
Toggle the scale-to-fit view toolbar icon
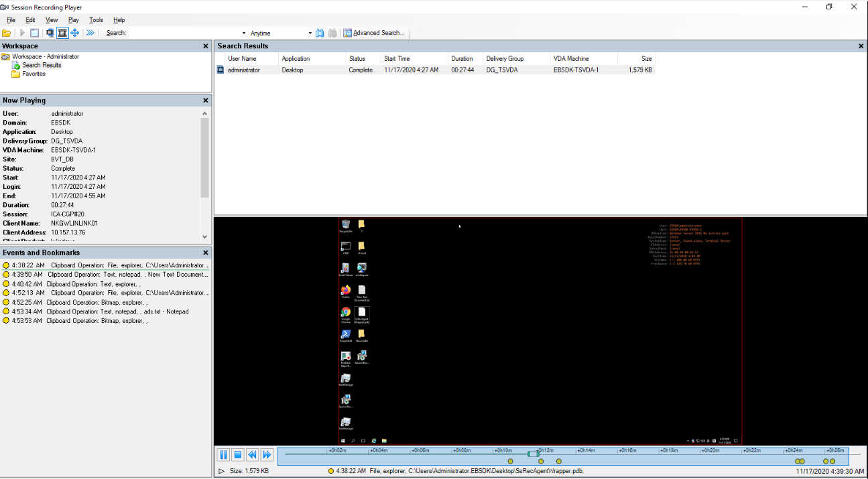tap(62, 33)
